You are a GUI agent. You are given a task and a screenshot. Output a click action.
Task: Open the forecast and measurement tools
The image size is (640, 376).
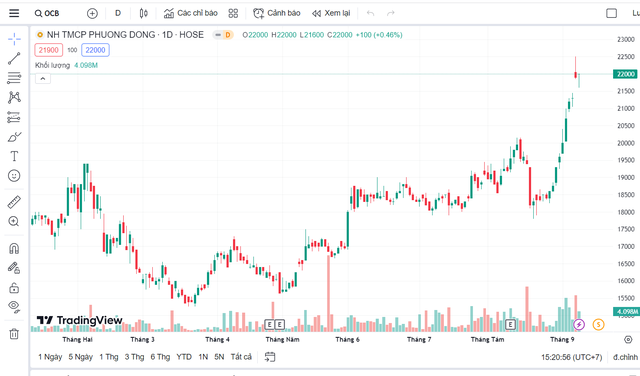point(14,117)
